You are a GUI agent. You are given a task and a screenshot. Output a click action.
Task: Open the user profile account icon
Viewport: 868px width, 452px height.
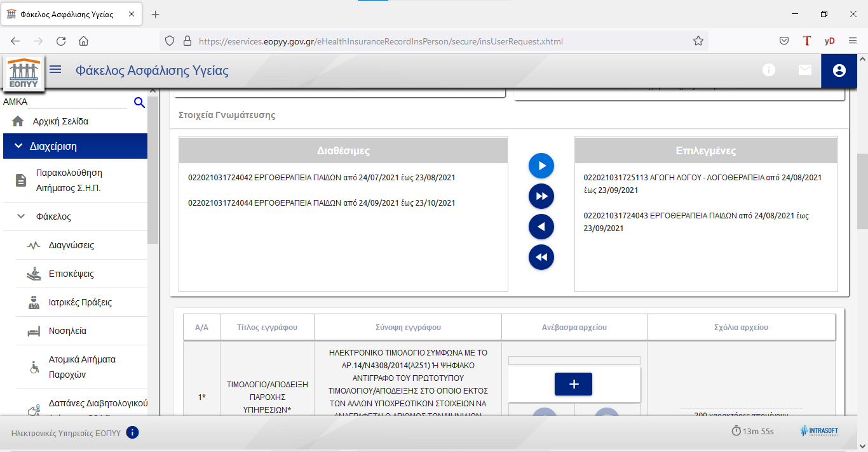[x=839, y=70]
